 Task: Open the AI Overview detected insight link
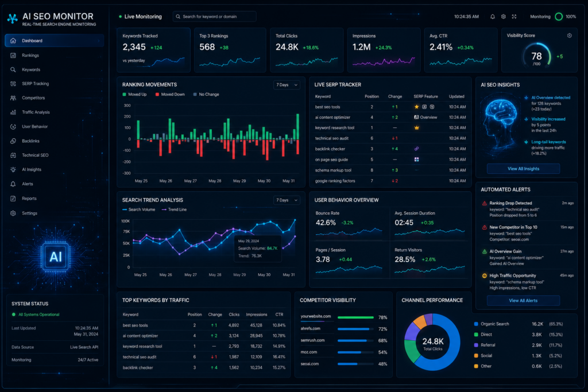[551, 98]
